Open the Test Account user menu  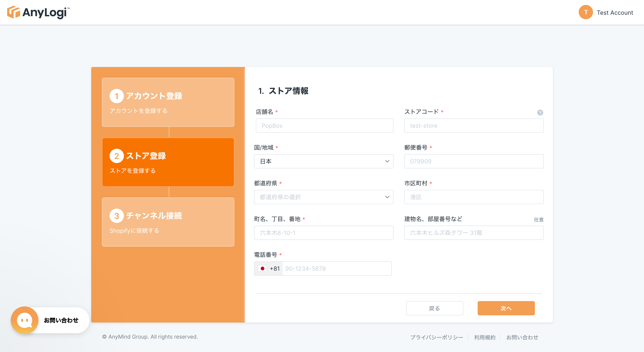click(614, 13)
